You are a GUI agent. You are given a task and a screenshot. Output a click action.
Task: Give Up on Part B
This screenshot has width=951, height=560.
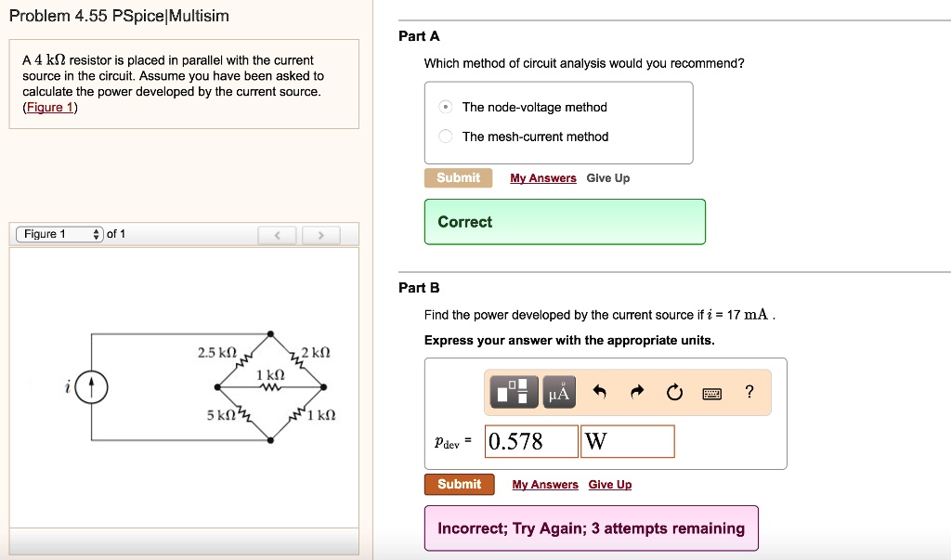point(609,484)
